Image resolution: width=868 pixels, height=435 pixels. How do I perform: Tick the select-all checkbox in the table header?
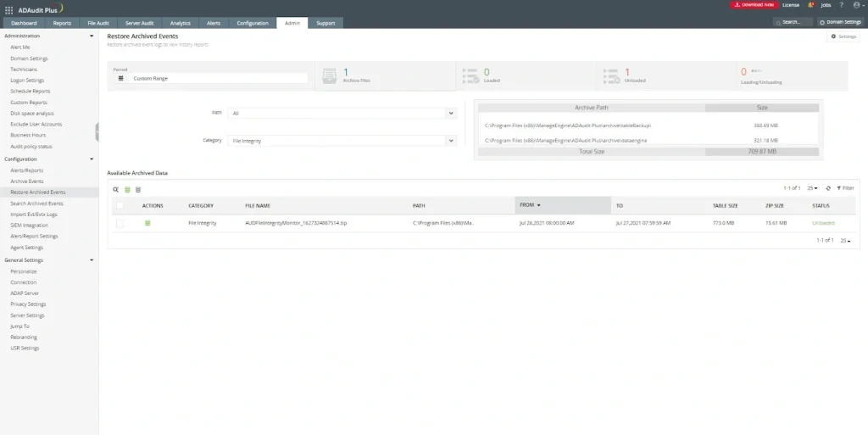(120, 205)
